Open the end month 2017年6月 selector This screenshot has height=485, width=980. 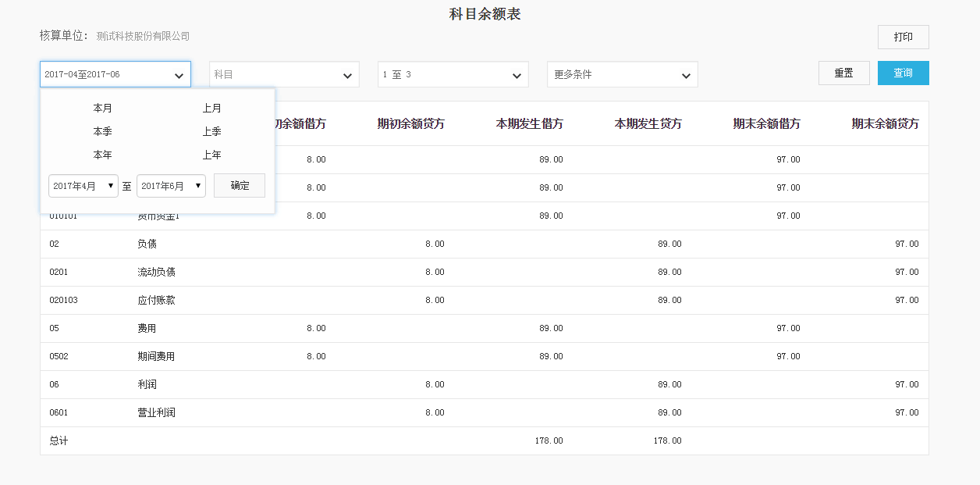coord(171,187)
